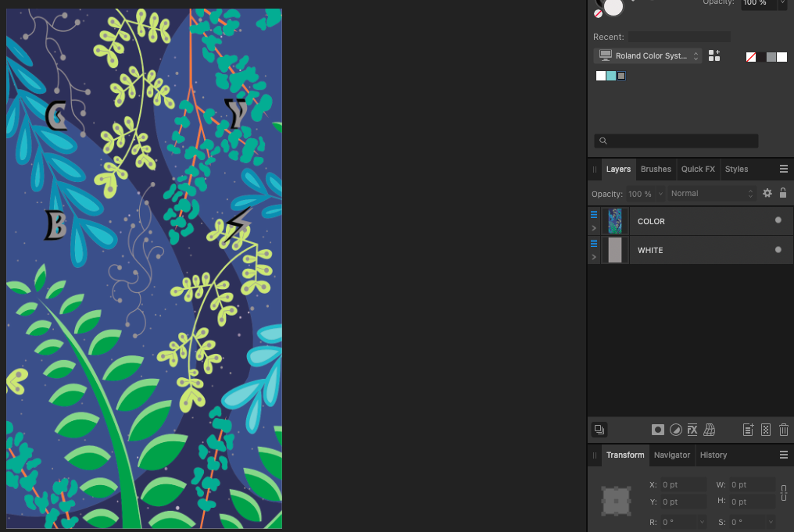This screenshot has height=532, width=794.
Task: Open the Layers opacity dropdown arrow
Action: pyautogui.click(x=660, y=194)
